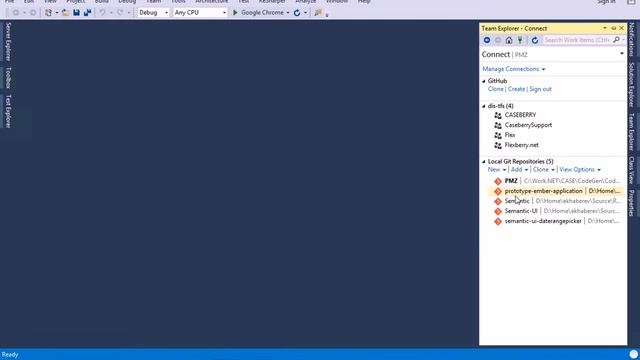Open the Architecture menu
This screenshot has width=640, height=360.
click(211, 2)
